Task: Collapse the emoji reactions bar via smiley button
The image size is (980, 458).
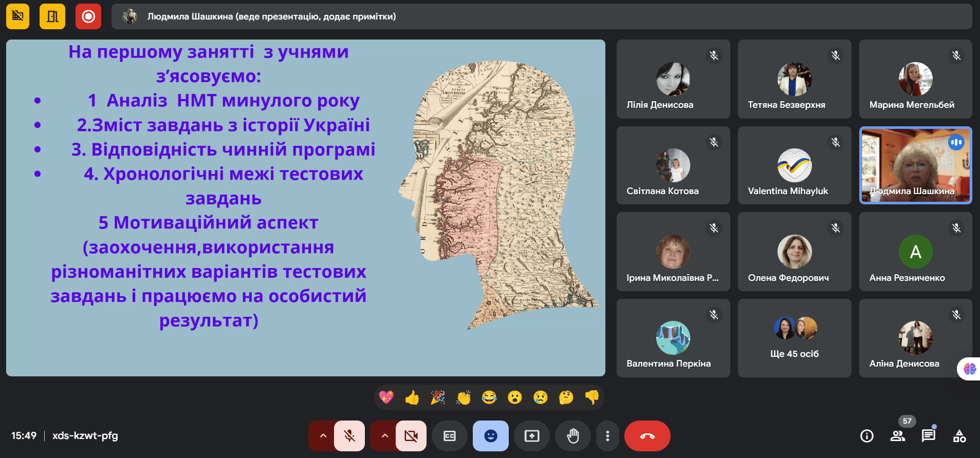Action: click(x=491, y=436)
